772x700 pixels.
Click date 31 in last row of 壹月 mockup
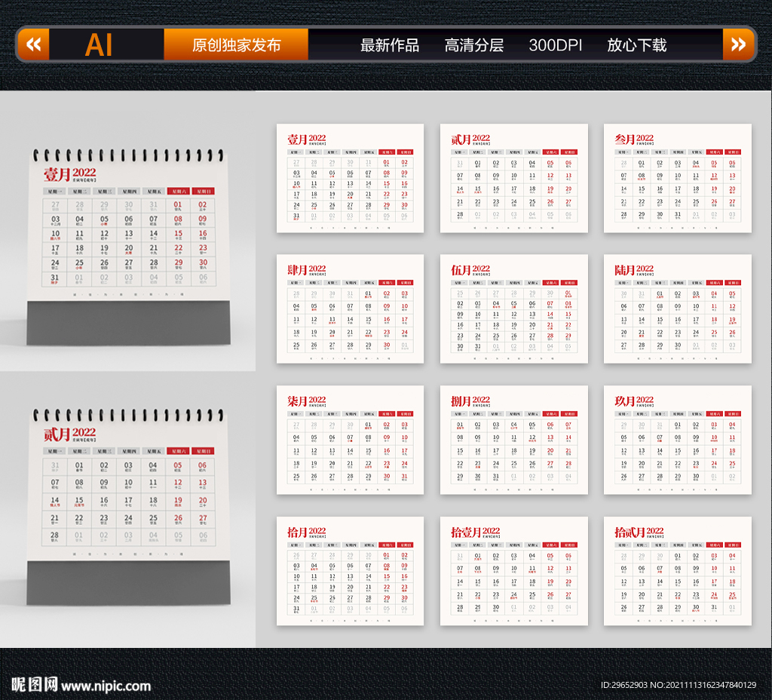tap(54, 278)
